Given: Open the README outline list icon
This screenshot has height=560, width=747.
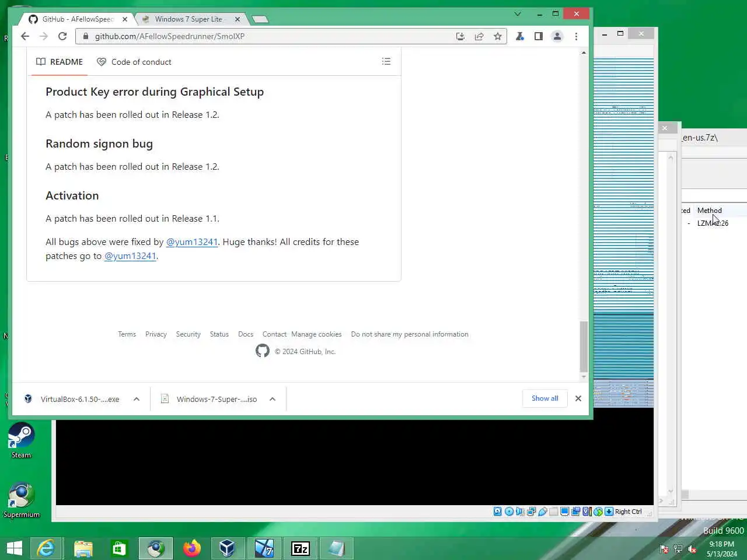Looking at the screenshot, I should pyautogui.click(x=386, y=61).
